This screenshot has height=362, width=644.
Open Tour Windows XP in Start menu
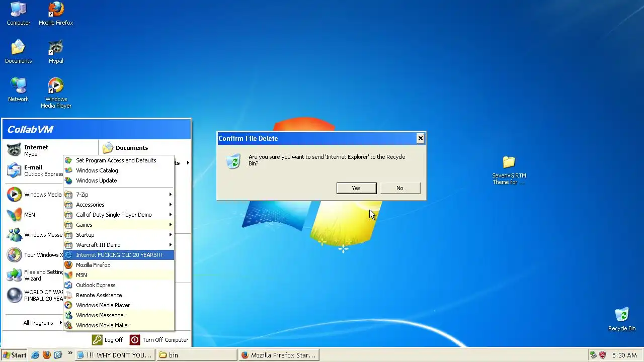pyautogui.click(x=34, y=255)
